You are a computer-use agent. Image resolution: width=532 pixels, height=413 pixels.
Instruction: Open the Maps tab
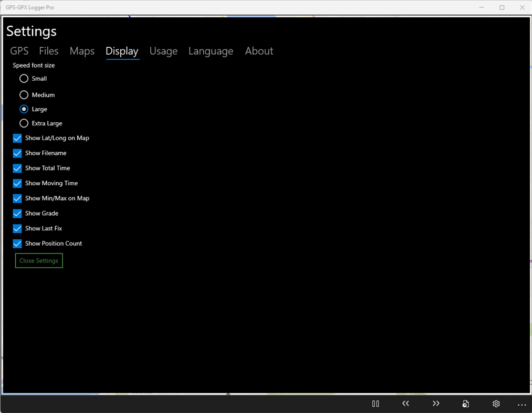point(82,51)
